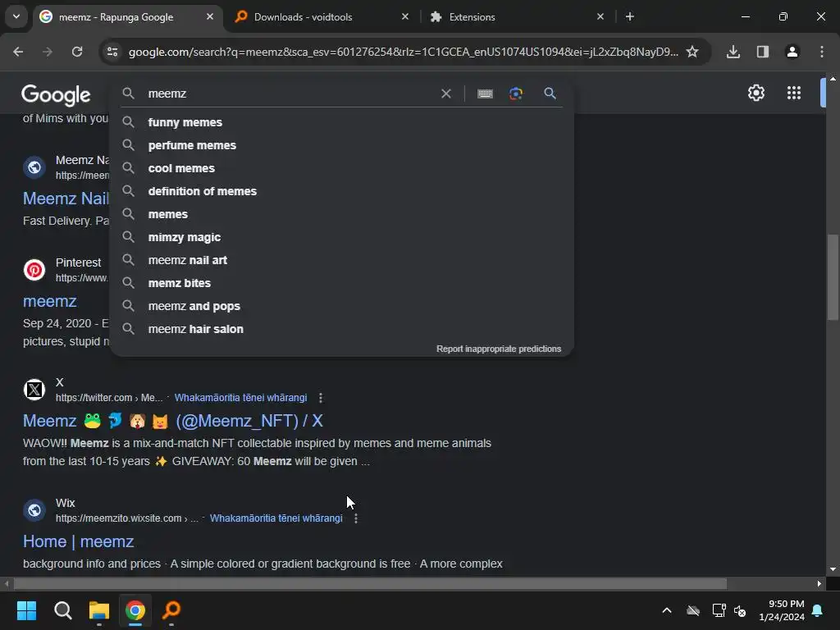Open more options for the Wix result
The image size is (840, 630).
[356, 518]
